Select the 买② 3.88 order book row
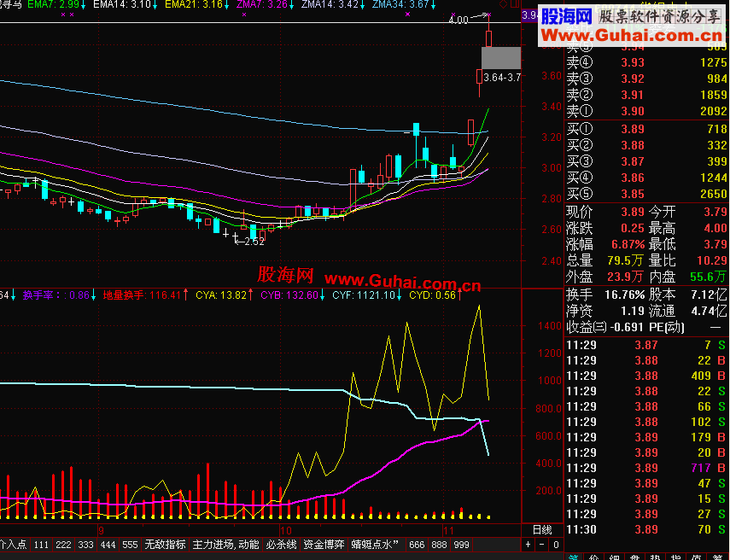 pos(646,145)
